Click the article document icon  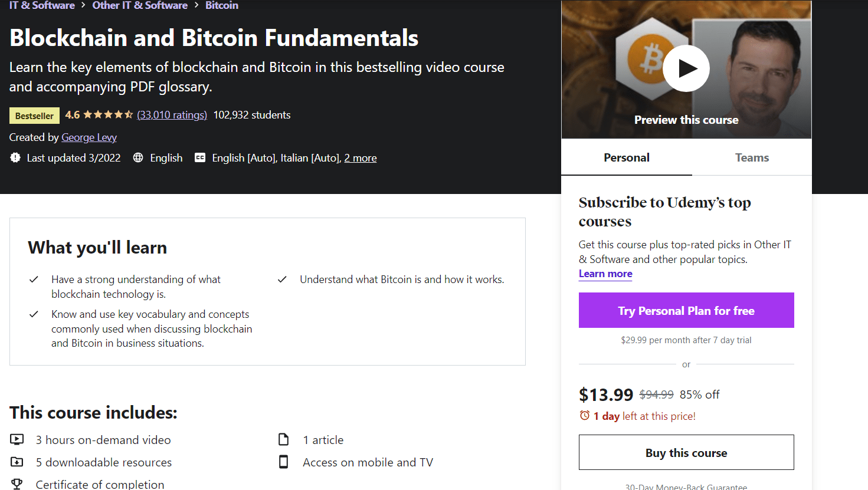click(284, 439)
